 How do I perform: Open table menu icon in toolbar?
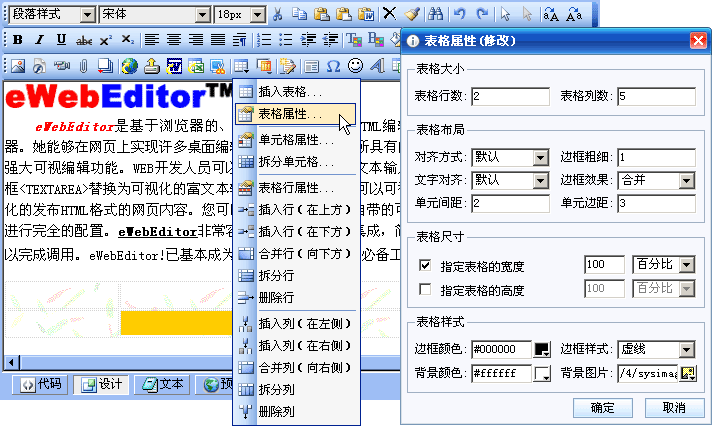tap(242, 67)
